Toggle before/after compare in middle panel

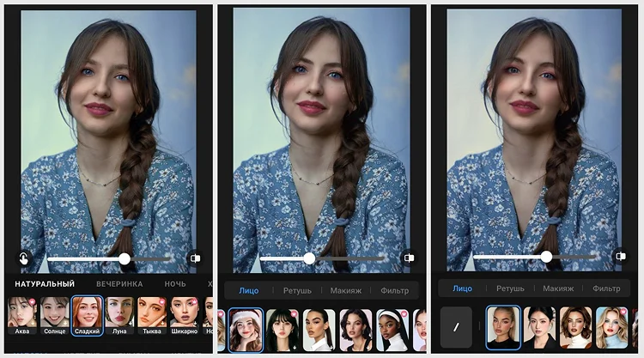(409, 257)
